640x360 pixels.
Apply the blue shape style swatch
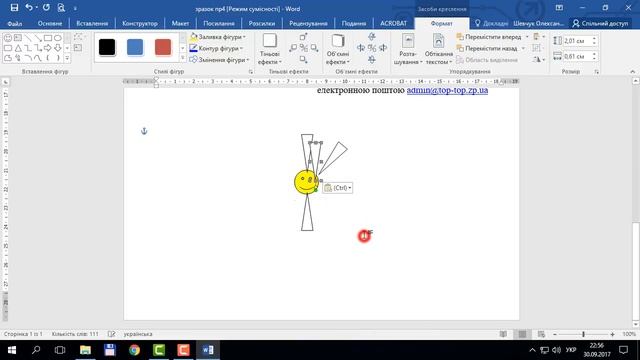click(135, 47)
